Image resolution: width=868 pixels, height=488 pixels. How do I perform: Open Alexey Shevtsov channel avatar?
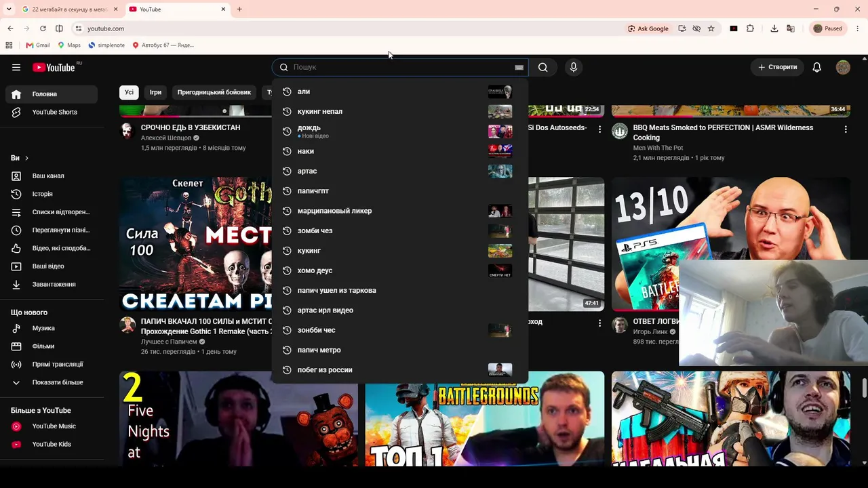[127, 131]
